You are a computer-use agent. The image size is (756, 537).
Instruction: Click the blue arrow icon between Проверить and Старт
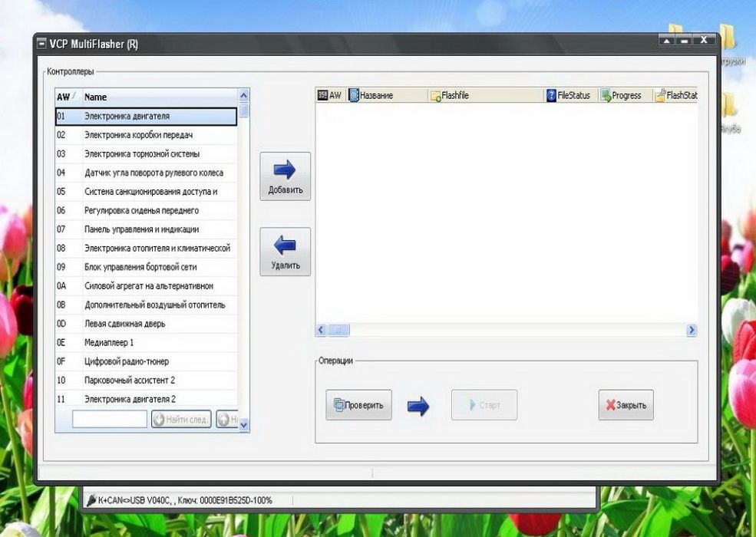point(418,406)
